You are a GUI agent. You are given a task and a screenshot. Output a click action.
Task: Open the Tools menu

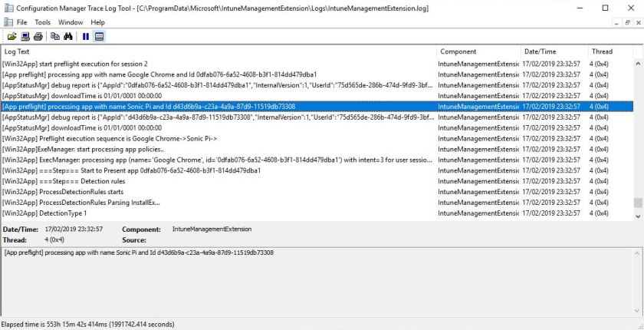[x=43, y=22]
